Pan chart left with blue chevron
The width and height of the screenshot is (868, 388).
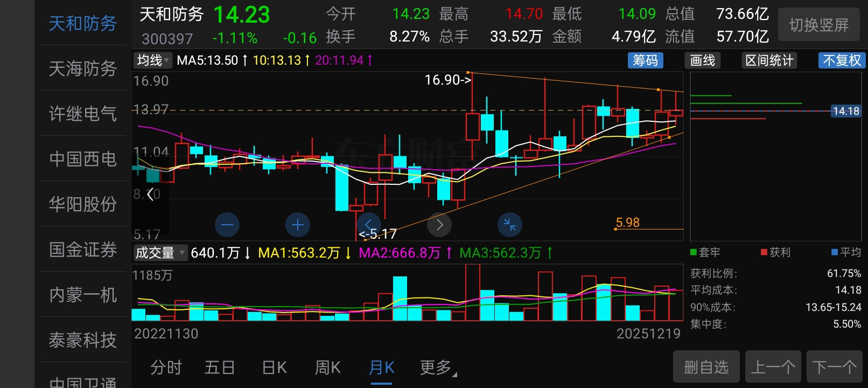tap(369, 225)
